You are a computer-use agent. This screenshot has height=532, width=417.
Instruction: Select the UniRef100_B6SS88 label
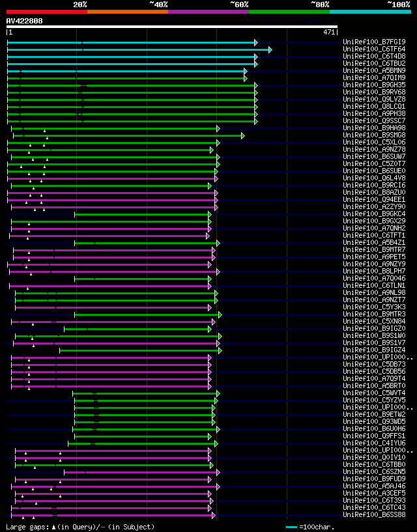374,514
